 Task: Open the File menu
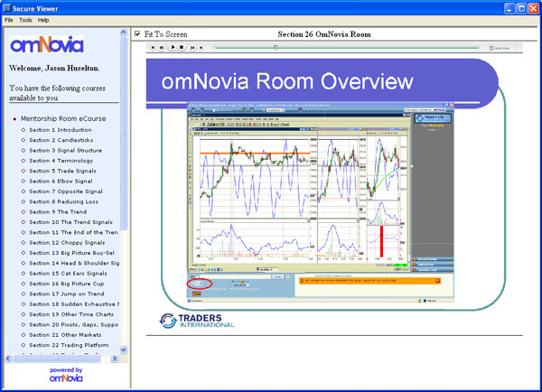9,20
